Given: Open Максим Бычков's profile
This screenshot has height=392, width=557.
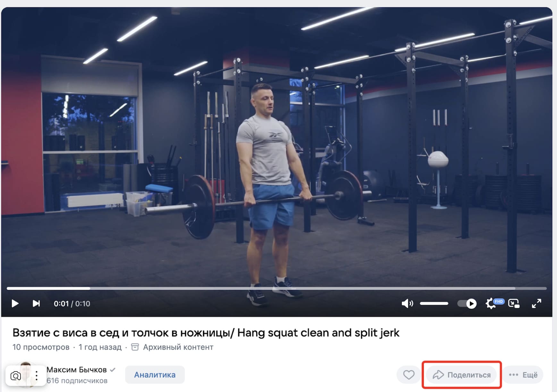Looking at the screenshot, I should [77, 370].
